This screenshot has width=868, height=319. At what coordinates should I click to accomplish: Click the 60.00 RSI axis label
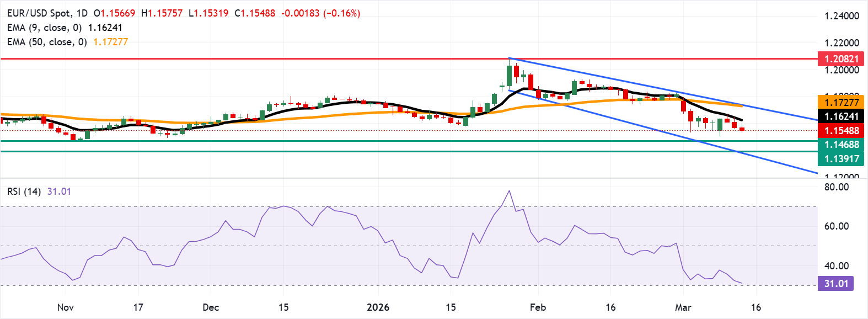click(836, 226)
